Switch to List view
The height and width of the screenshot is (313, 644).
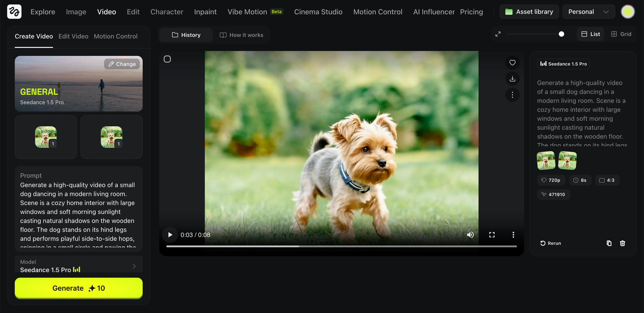[x=591, y=34]
